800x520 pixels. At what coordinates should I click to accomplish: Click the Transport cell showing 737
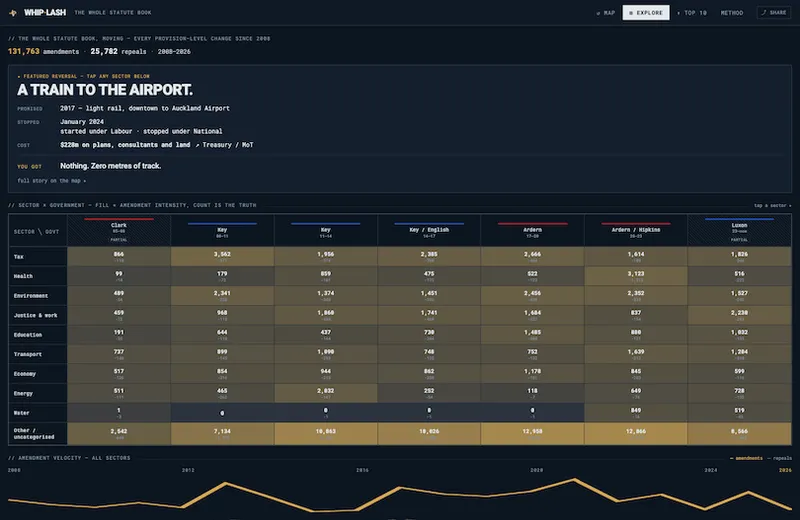point(119,354)
